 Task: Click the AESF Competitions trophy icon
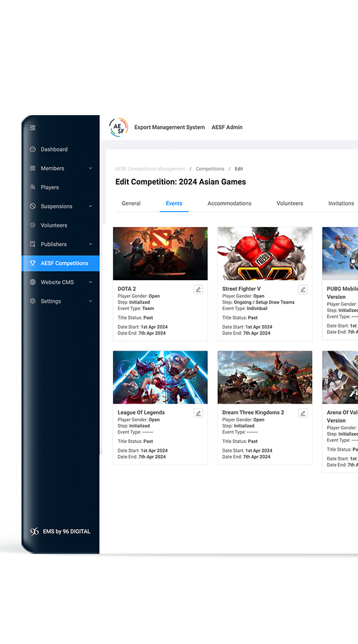pyautogui.click(x=33, y=263)
